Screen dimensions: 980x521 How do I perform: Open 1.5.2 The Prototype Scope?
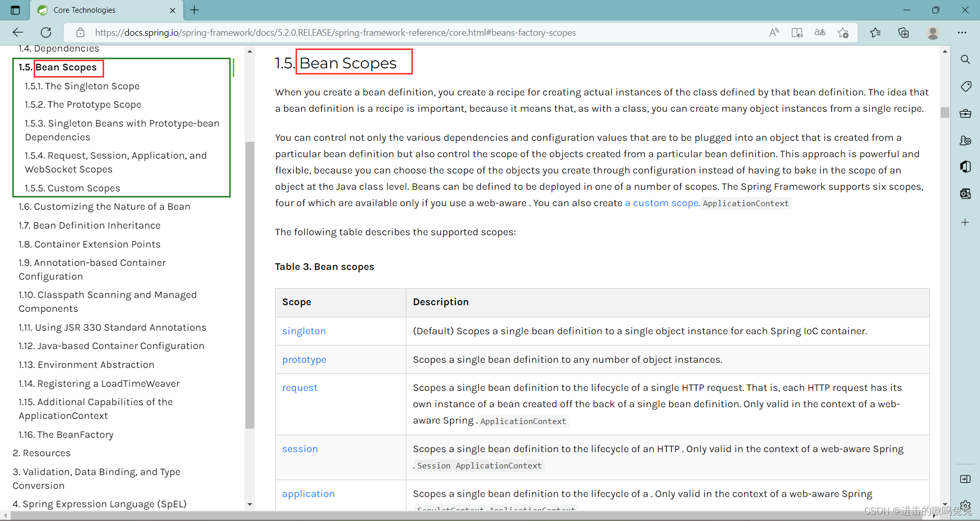pos(83,105)
